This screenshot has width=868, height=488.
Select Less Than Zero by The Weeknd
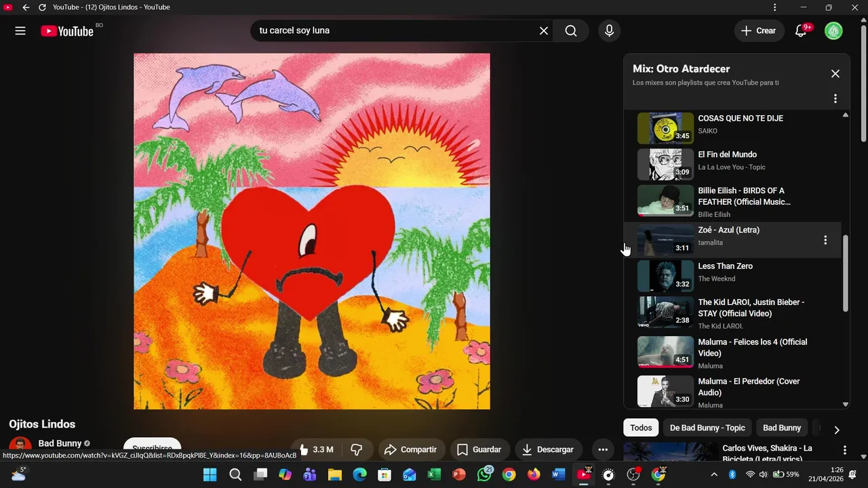coord(732,276)
